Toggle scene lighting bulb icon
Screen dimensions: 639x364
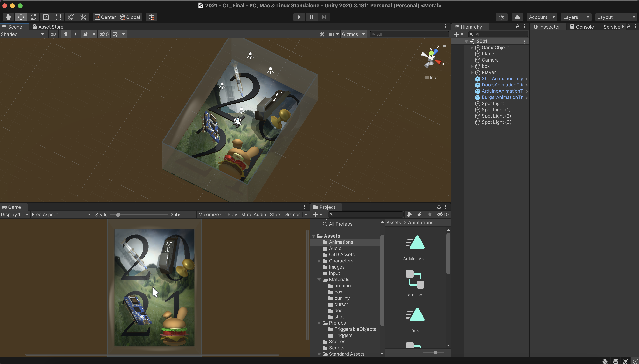(x=66, y=34)
